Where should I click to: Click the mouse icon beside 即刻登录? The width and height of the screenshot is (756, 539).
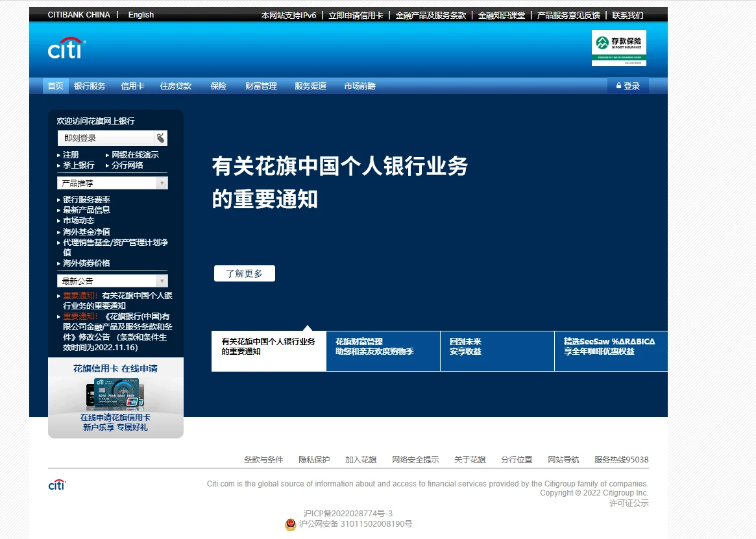160,138
